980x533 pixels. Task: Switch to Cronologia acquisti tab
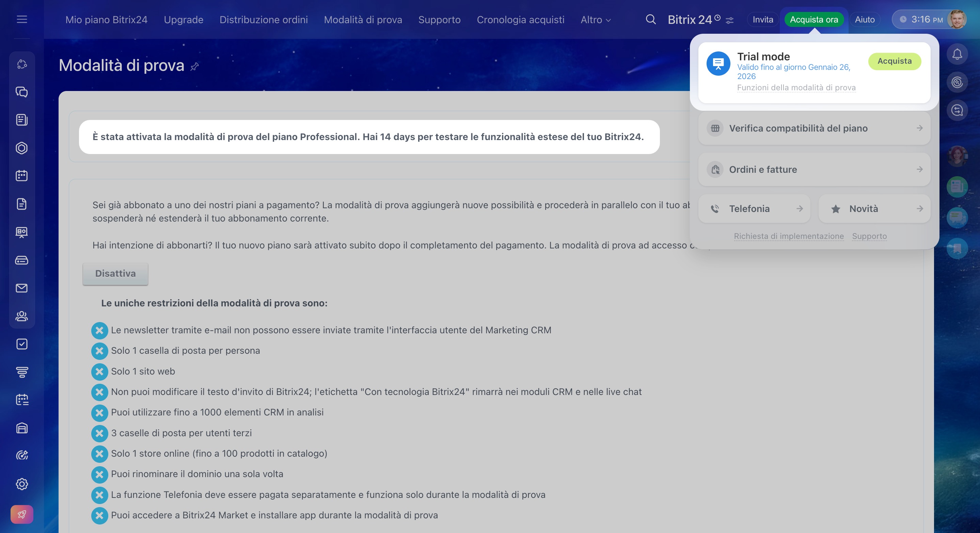click(520, 20)
